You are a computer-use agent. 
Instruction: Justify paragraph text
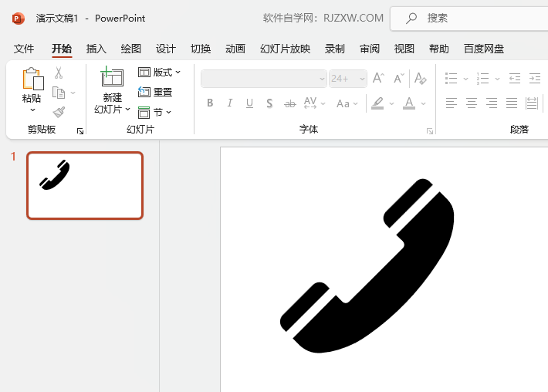click(x=512, y=103)
